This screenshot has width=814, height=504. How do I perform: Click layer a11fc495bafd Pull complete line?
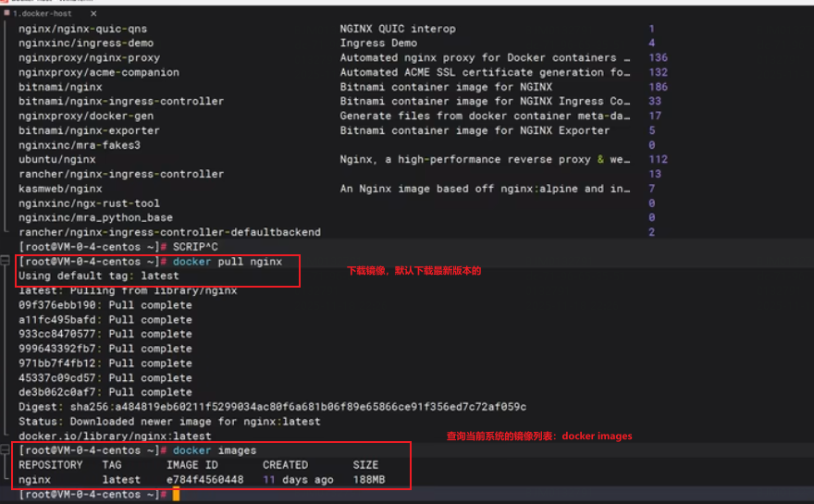(x=105, y=320)
